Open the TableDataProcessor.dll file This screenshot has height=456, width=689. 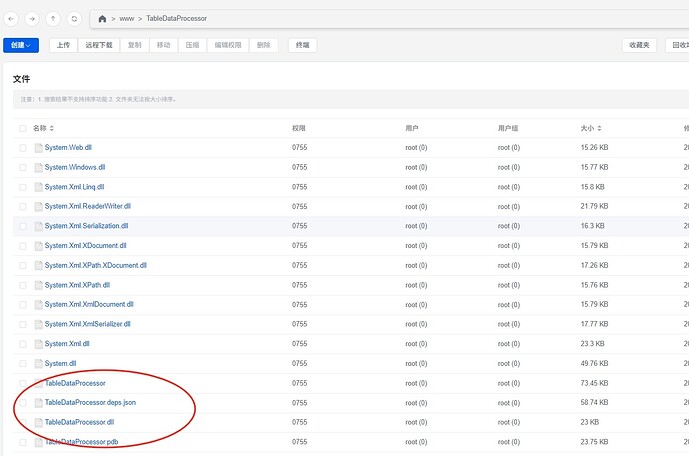tap(80, 422)
